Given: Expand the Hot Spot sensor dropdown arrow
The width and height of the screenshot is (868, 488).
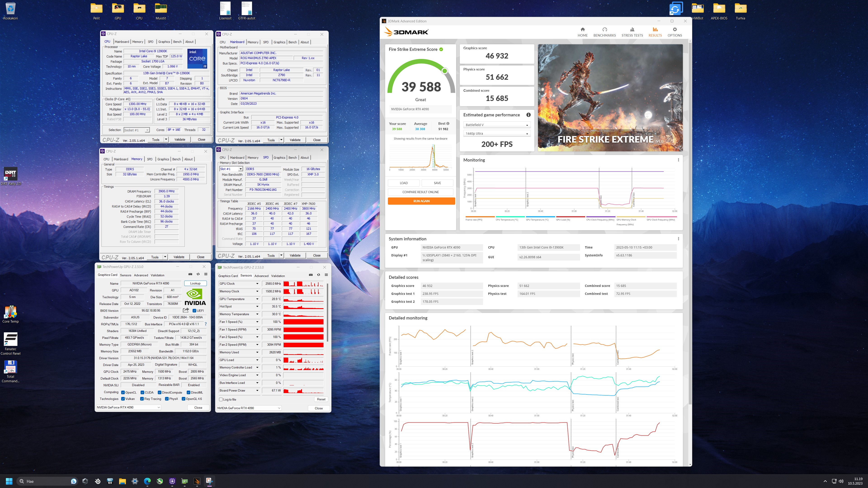Looking at the screenshot, I should tap(257, 307).
